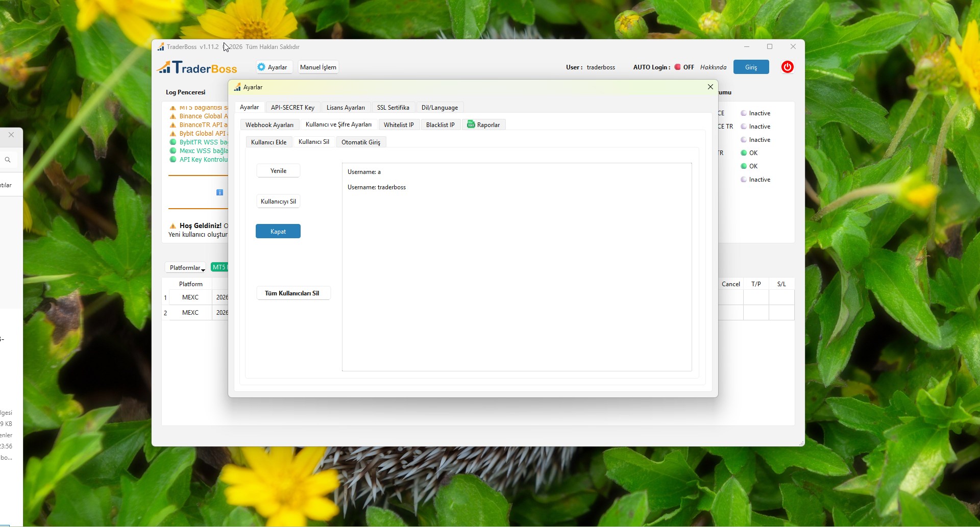980x527 pixels.
Task: Click the Manuel İşlem button
Action: click(x=318, y=67)
